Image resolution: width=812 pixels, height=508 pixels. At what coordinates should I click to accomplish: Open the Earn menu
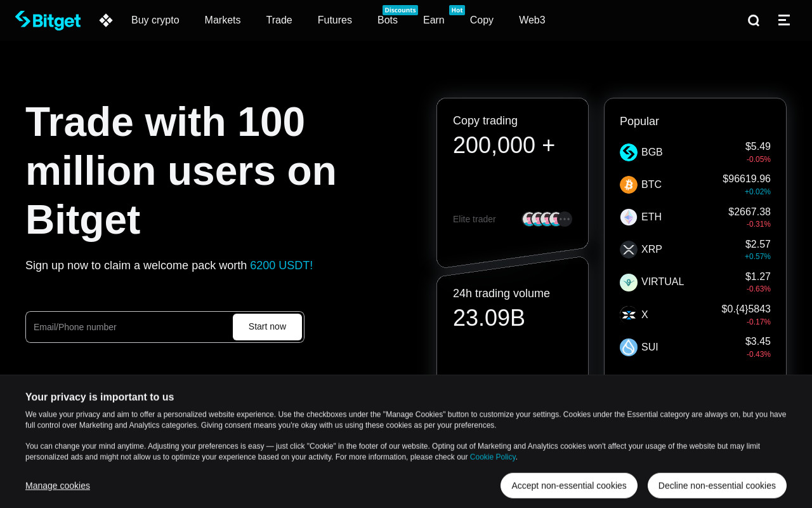click(434, 20)
